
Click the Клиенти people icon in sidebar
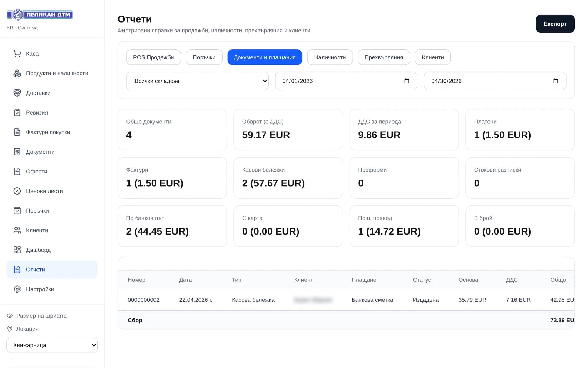(x=17, y=230)
